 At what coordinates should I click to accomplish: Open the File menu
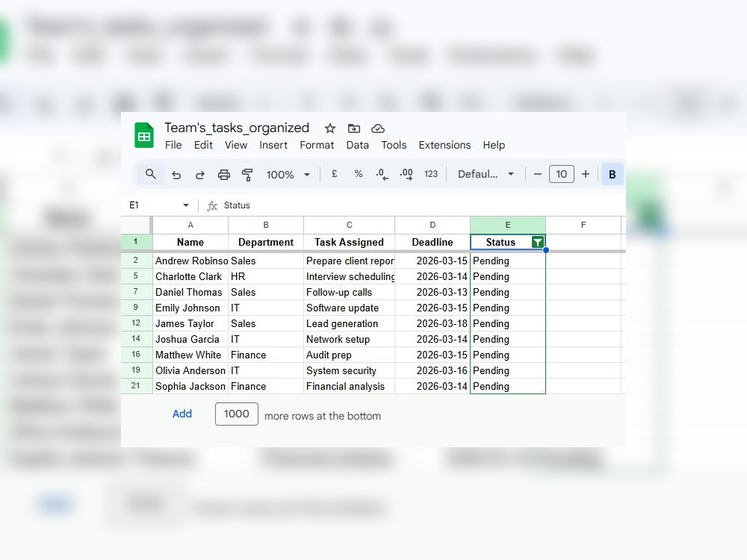[173, 146]
